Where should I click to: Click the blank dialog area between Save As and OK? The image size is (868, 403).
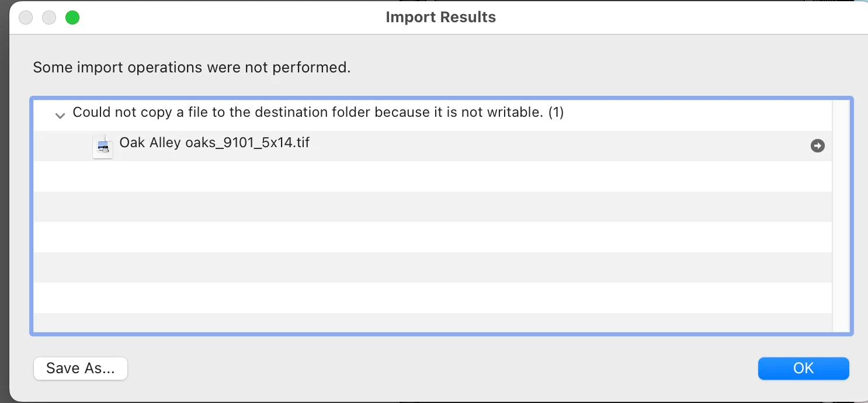pyautogui.click(x=442, y=369)
